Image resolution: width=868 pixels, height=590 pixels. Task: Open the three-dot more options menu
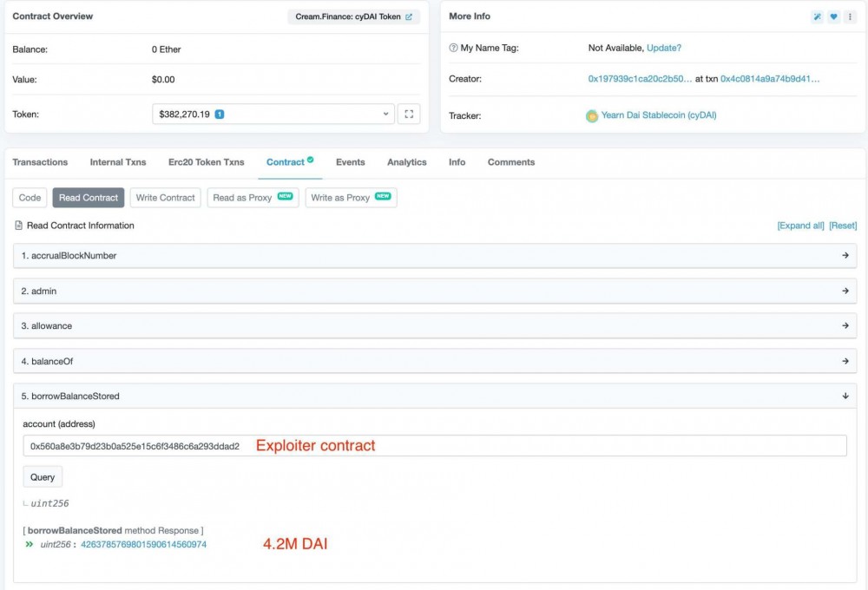click(x=850, y=16)
